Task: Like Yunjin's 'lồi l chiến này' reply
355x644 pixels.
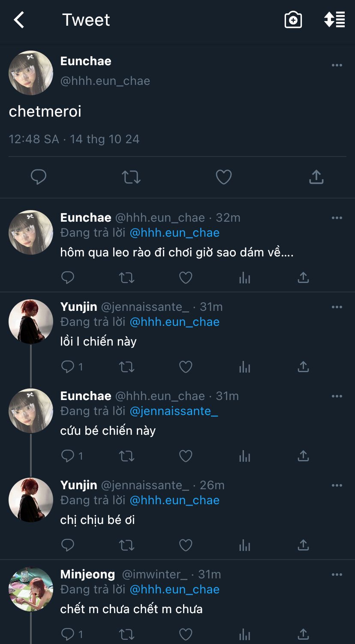Action: 185,367
